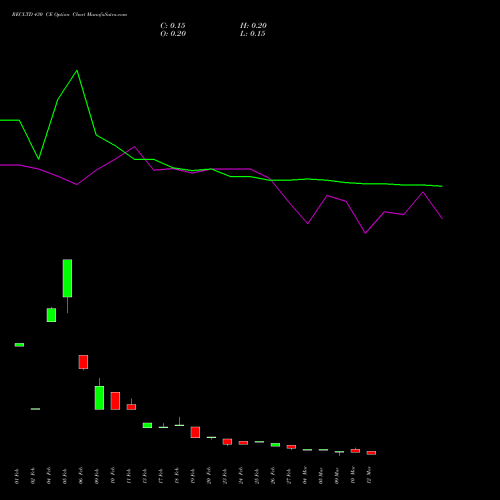This screenshot has height=500, width=500.
Task: Select the red candle above 19 Feb
Action: coord(195,432)
